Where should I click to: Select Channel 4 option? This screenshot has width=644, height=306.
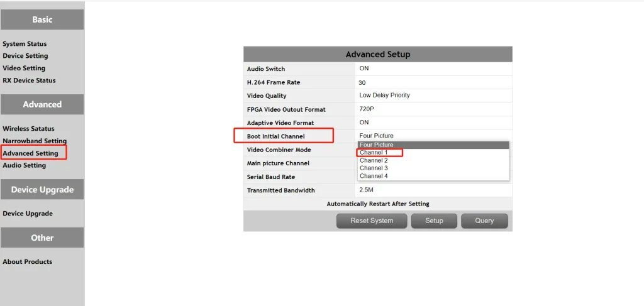pyautogui.click(x=374, y=176)
